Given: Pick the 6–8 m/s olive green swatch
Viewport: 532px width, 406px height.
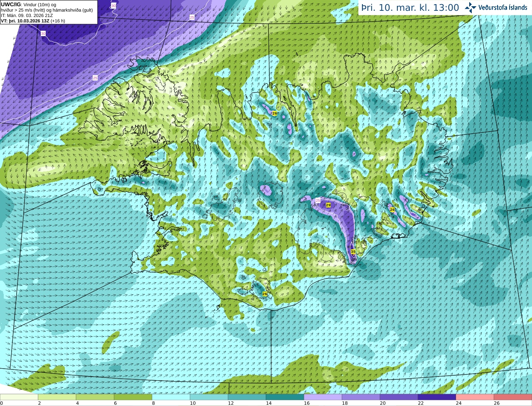Looking at the screenshot, I should (133, 397).
